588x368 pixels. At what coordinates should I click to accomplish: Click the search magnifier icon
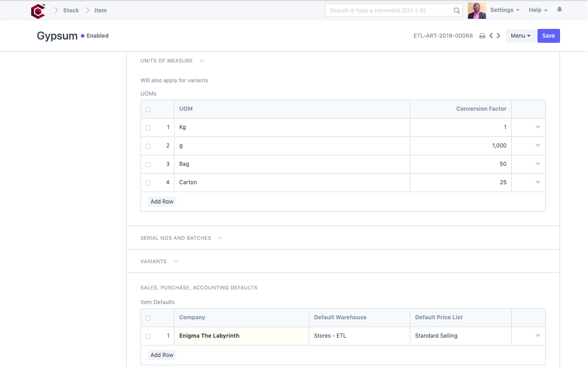pos(456,10)
